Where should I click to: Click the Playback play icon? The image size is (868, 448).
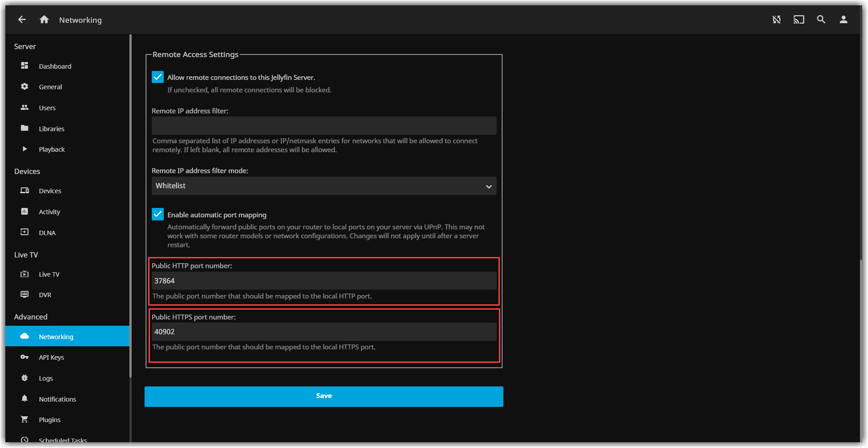(x=25, y=149)
